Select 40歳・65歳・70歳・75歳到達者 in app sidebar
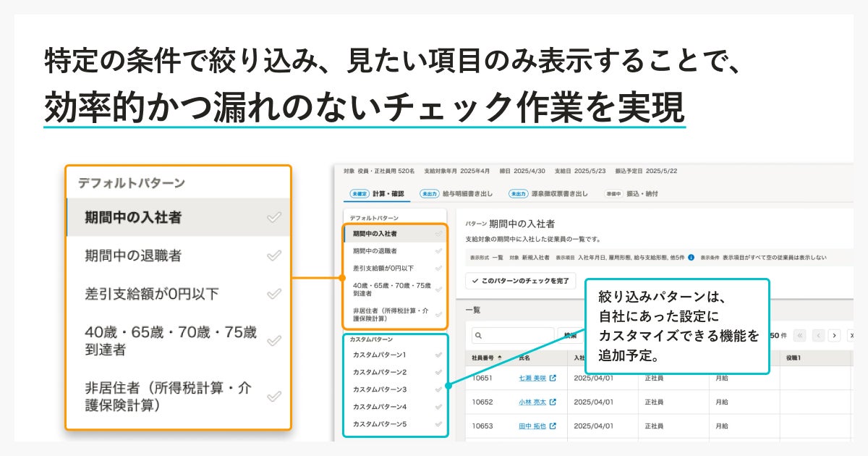The width and height of the screenshot is (868, 456). point(391,290)
